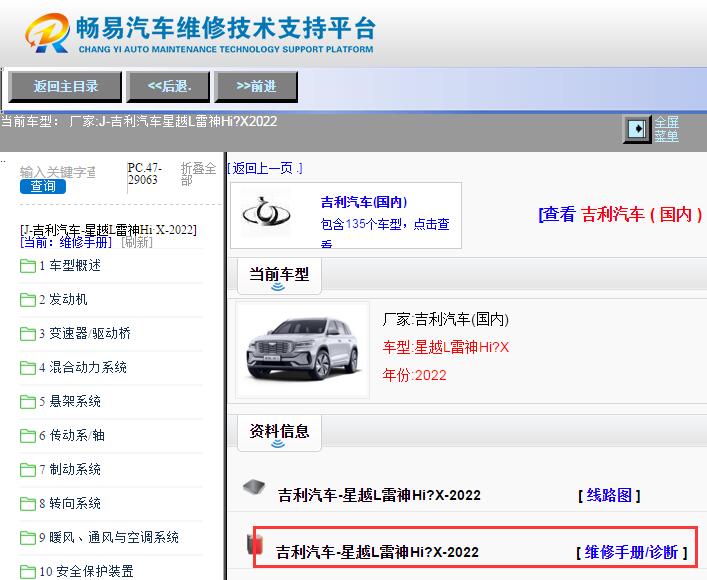Expand 5 悬架系统 tree item

point(70,401)
